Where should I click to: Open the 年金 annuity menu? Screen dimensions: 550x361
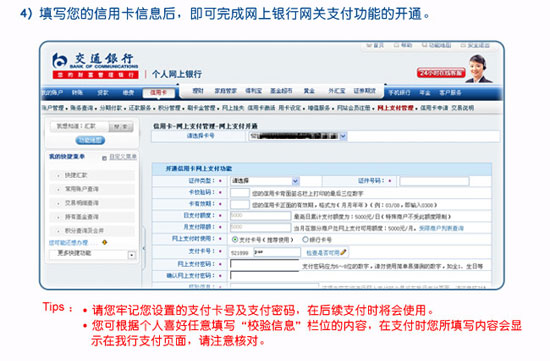point(425,93)
